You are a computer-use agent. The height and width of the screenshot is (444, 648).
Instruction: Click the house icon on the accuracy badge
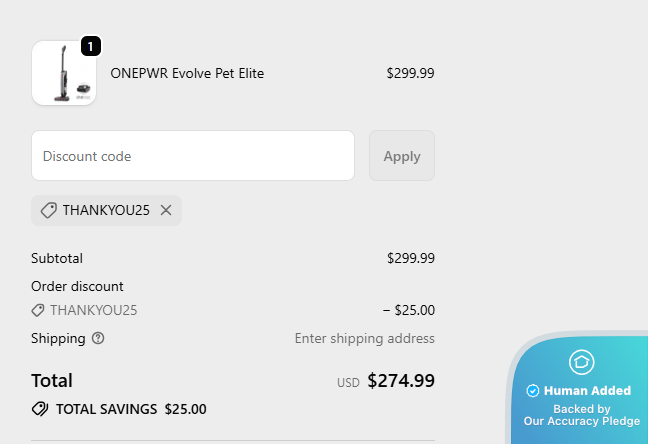(581, 362)
